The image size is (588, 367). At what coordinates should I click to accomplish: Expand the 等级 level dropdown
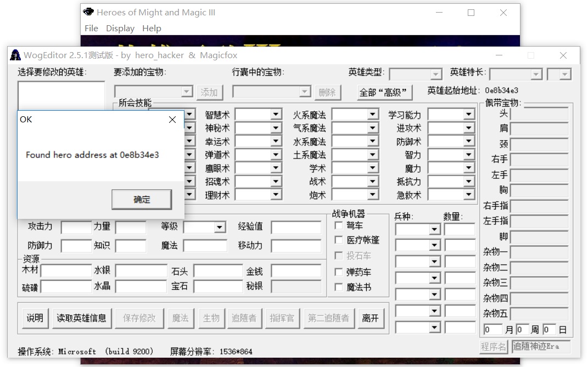(x=220, y=227)
